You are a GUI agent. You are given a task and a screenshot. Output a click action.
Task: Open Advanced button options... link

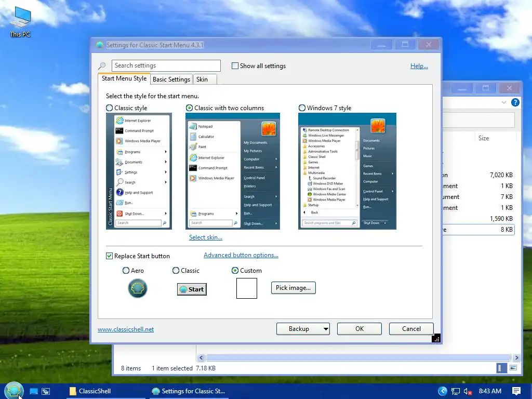tap(241, 255)
